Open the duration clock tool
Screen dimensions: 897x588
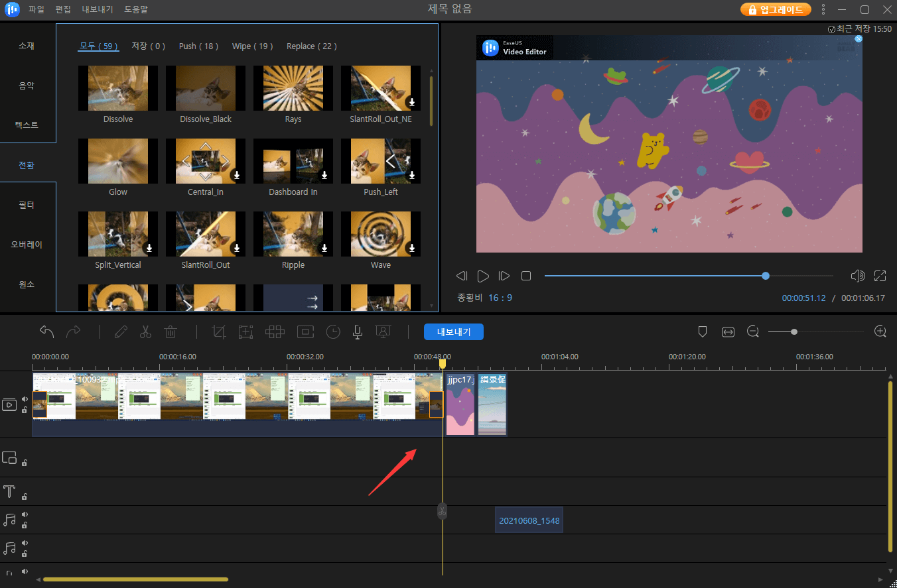click(x=332, y=332)
